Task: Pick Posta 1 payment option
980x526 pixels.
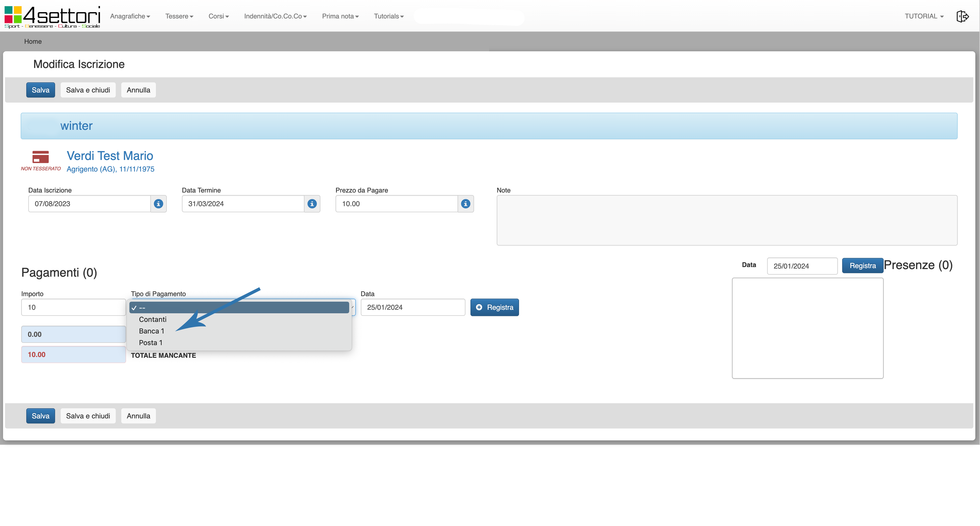Action: [151, 343]
